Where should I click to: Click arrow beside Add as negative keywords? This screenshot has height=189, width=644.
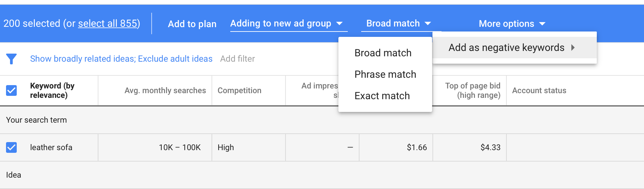(x=573, y=48)
